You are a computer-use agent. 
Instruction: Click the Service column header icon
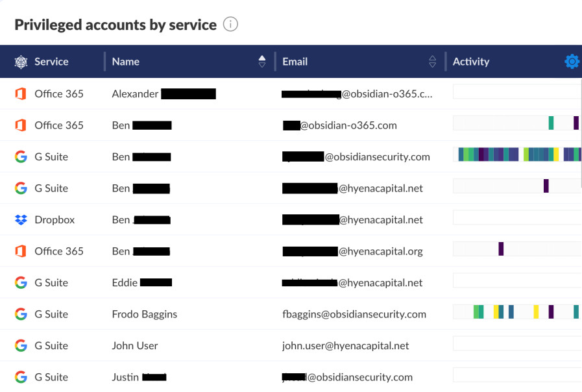(x=21, y=62)
